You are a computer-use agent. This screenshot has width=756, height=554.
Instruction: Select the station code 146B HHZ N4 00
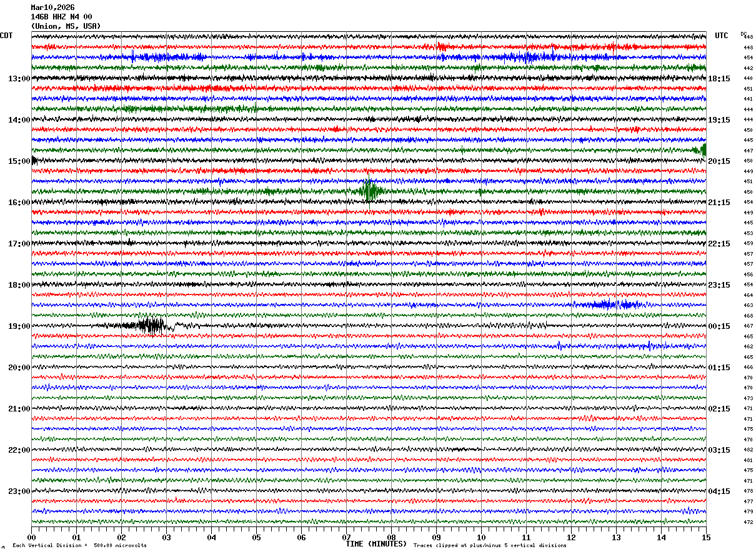point(61,17)
